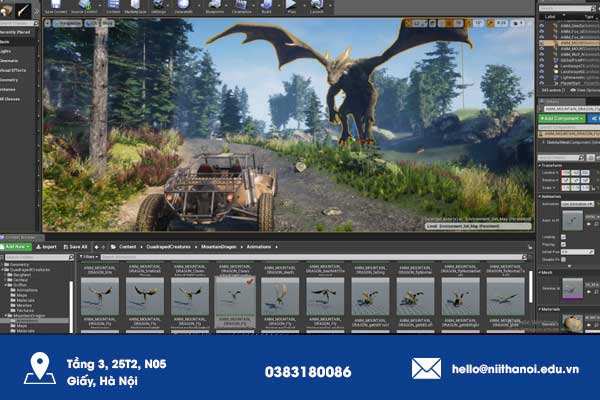Click the green Add Component button

(x=561, y=119)
